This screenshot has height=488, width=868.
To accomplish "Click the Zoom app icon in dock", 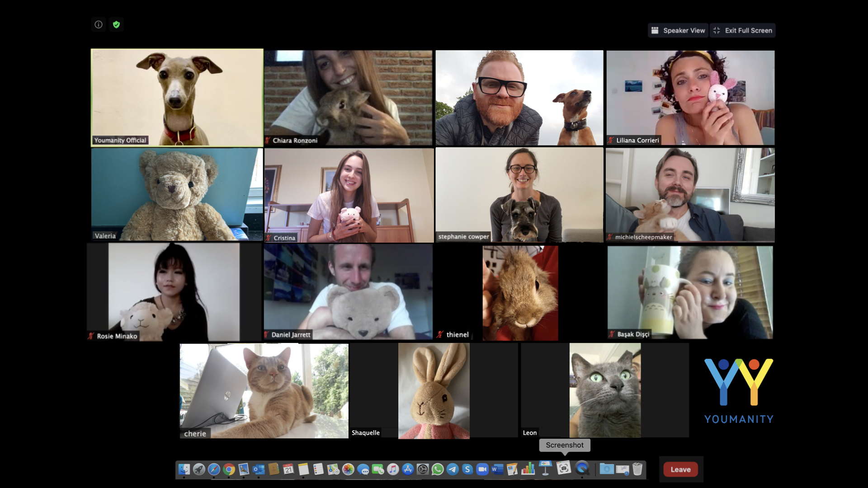I will 482,469.
